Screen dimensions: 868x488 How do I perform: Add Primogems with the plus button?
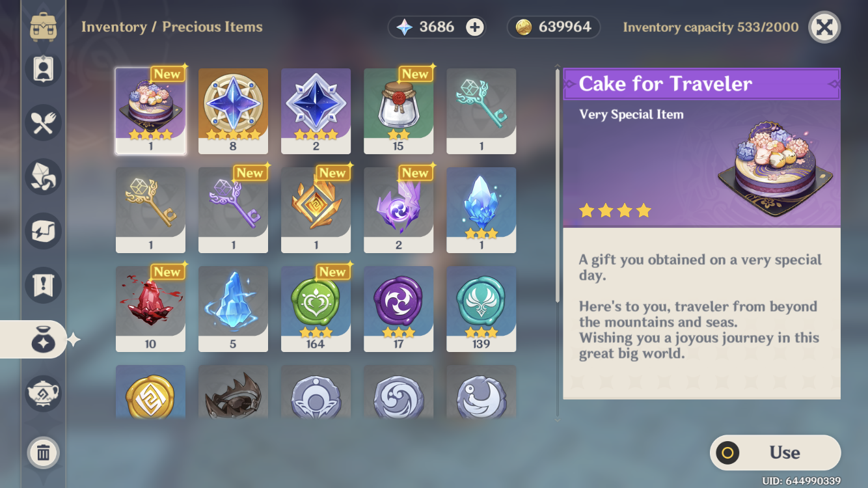click(x=475, y=27)
